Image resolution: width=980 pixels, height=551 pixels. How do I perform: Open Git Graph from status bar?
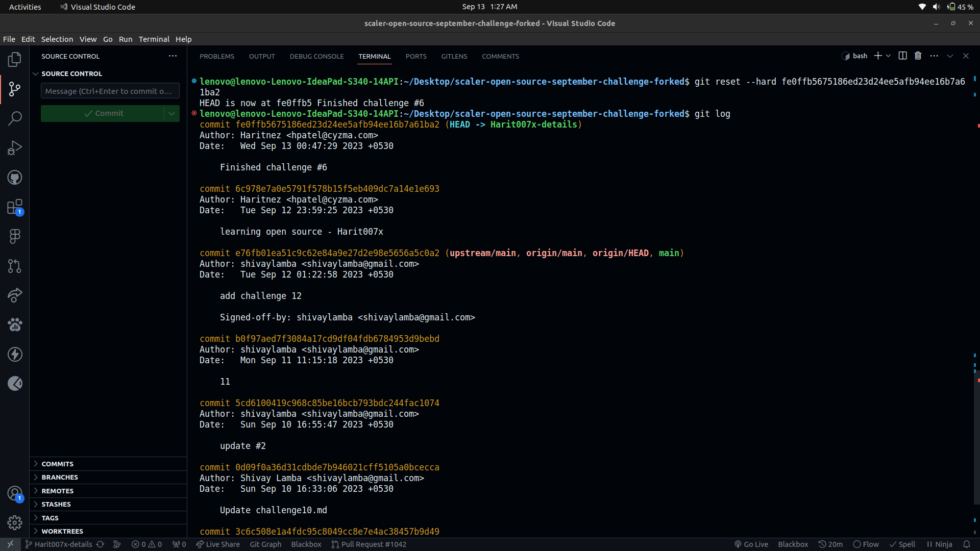(x=265, y=544)
